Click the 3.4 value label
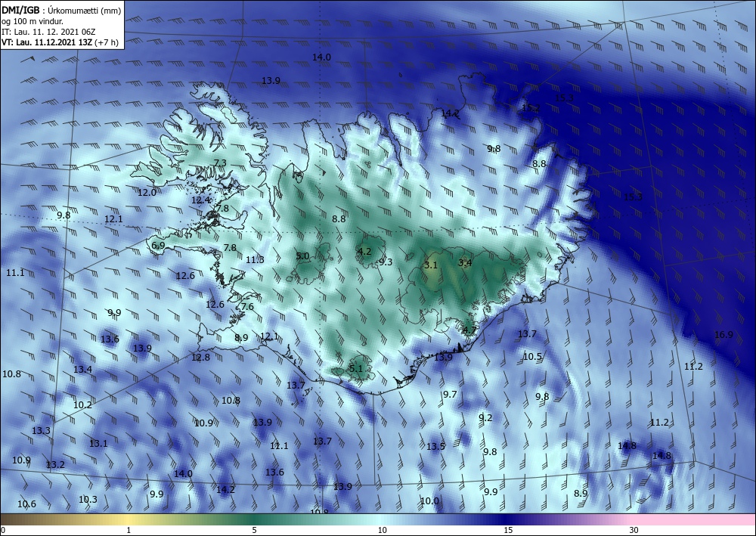The width and height of the screenshot is (756, 536). point(465,262)
